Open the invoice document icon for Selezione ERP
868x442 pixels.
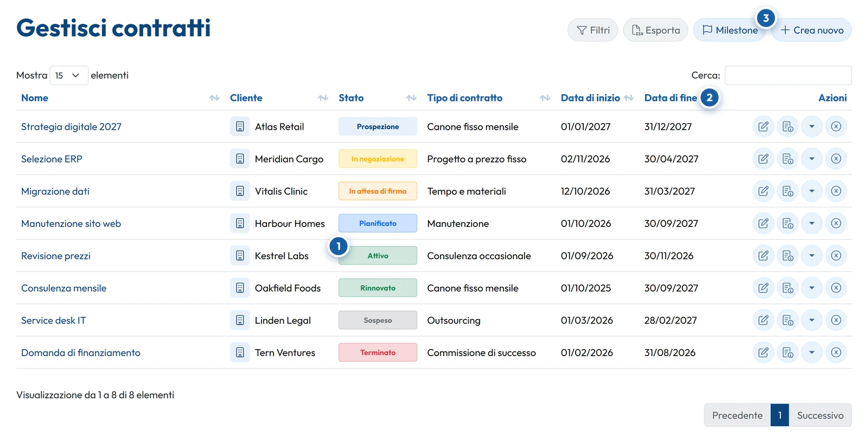[788, 159]
